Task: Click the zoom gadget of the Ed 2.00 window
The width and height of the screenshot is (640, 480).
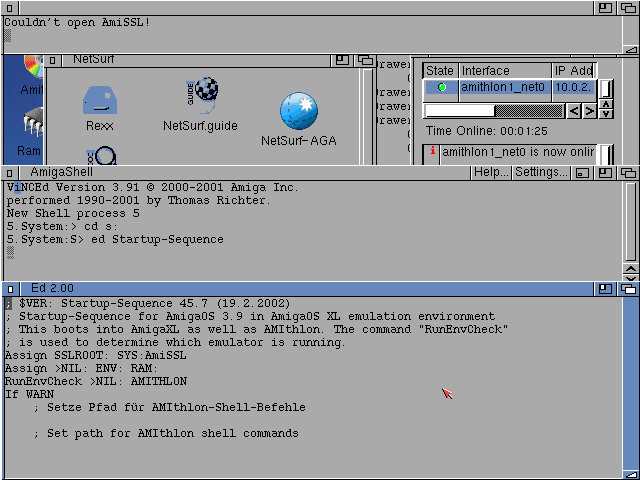Action: 605,289
